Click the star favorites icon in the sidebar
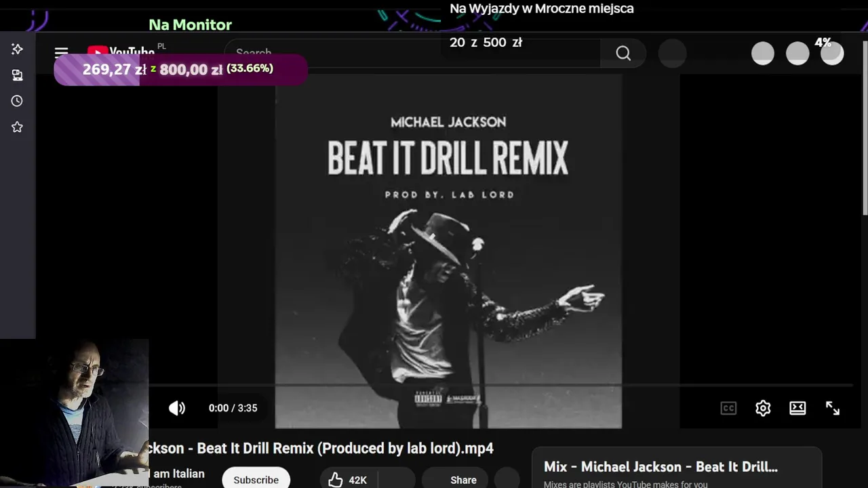 click(17, 127)
